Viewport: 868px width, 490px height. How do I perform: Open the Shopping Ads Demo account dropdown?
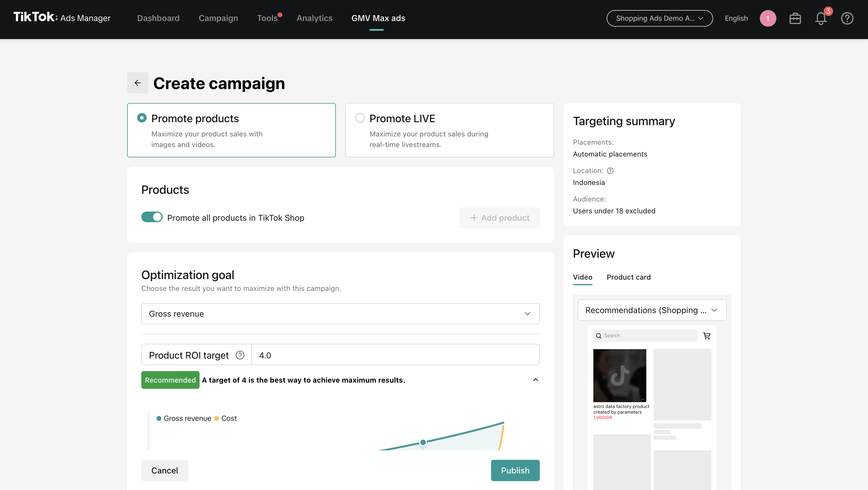point(659,18)
